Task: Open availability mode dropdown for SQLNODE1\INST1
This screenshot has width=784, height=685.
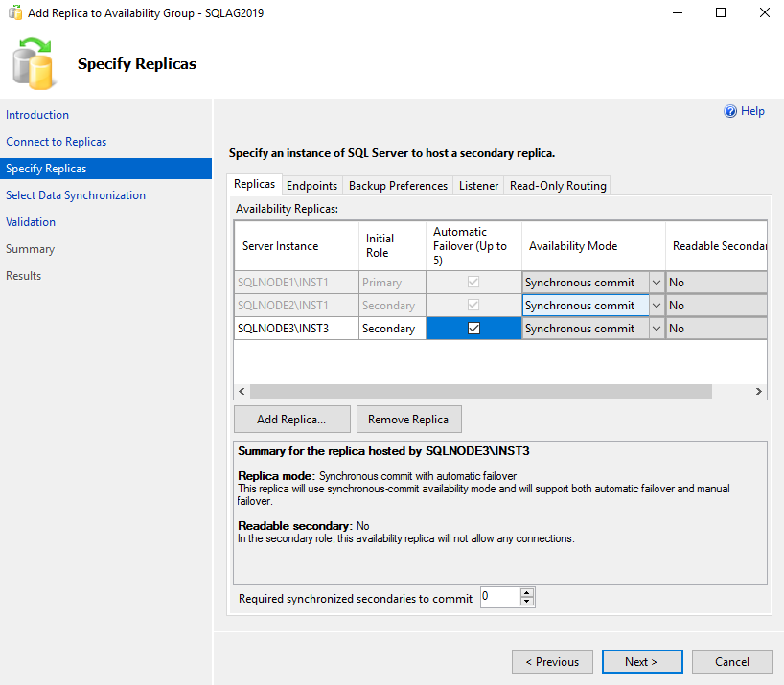Action: click(656, 283)
